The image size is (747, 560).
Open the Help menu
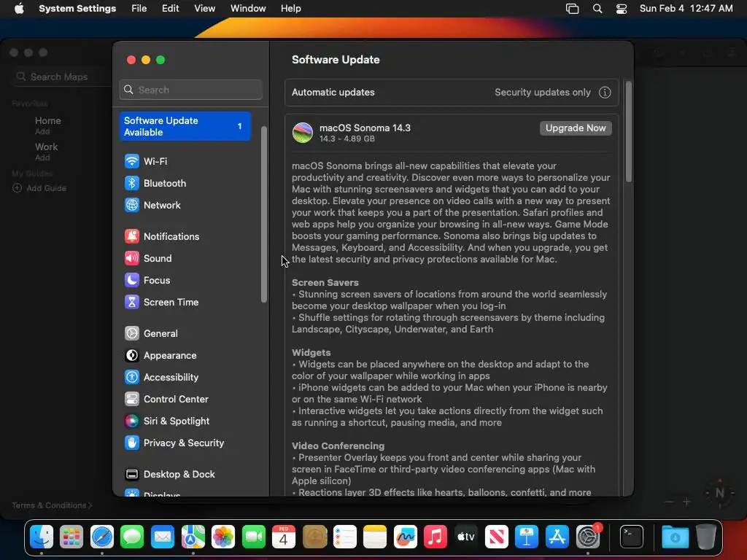click(x=290, y=9)
